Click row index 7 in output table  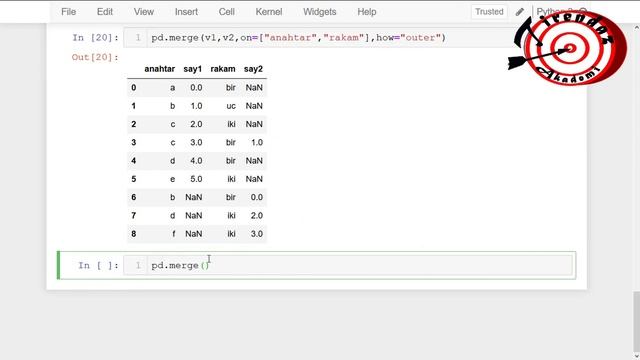click(133, 216)
